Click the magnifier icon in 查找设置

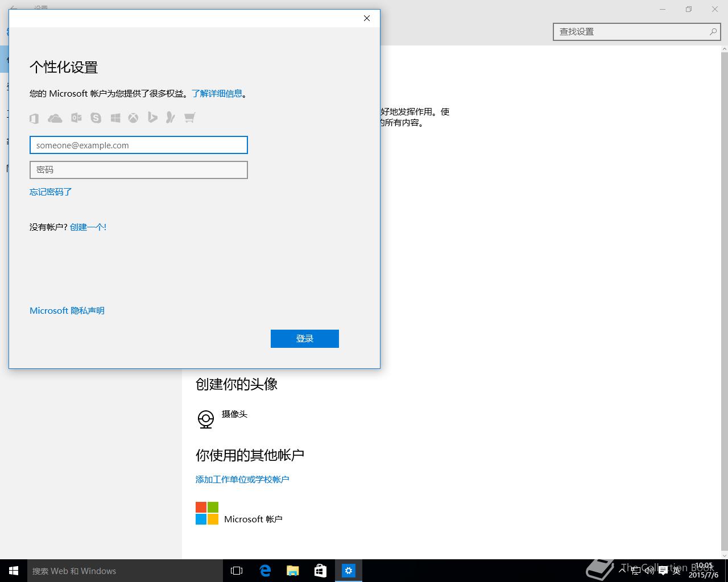point(713,32)
